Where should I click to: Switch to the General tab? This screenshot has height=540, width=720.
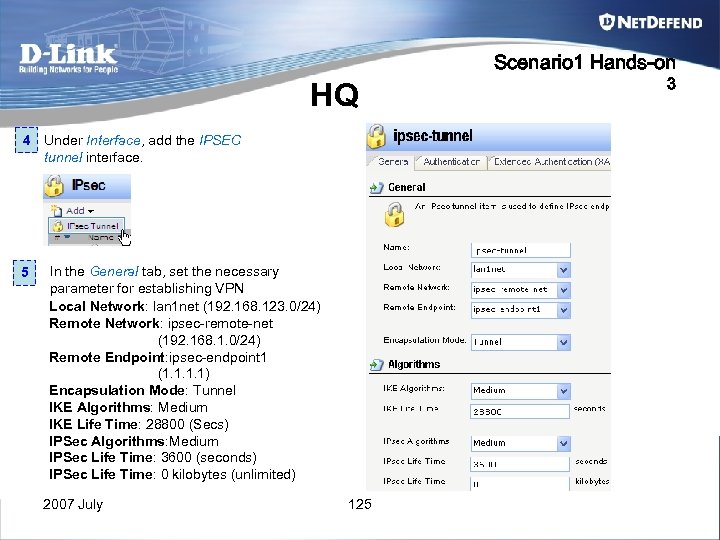[x=391, y=162]
